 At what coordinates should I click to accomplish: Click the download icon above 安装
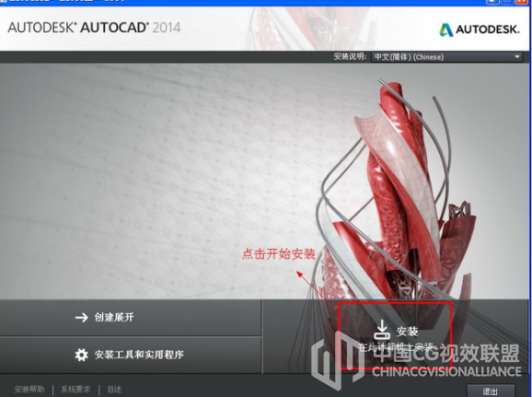tap(382, 330)
